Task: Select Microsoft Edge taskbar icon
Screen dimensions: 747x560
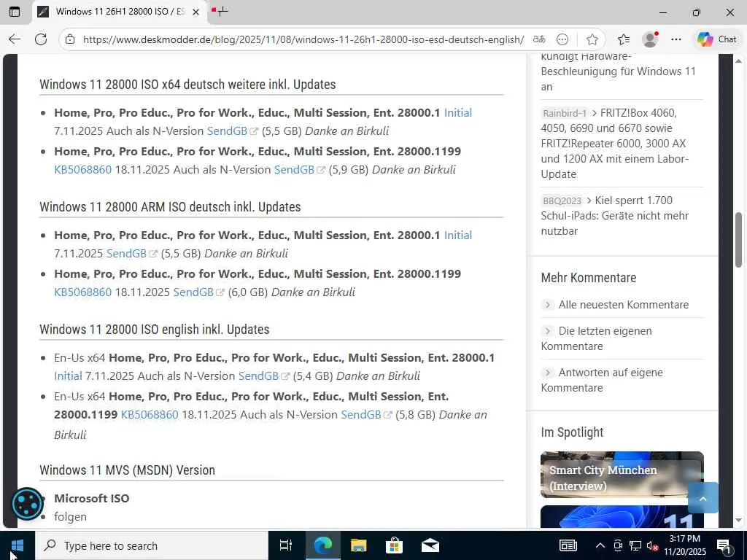Action: [322, 545]
